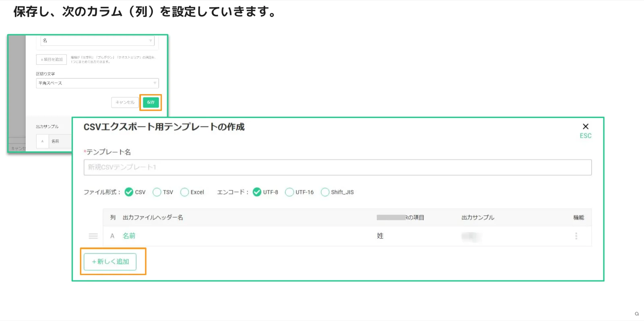
Task: Select the Excel file format
Action: click(184, 192)
